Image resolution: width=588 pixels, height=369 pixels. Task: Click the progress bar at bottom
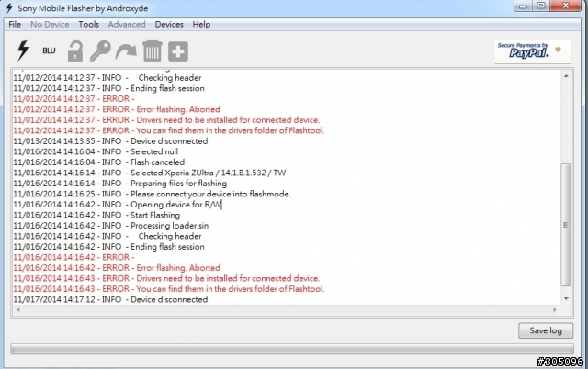click(292, 349)
